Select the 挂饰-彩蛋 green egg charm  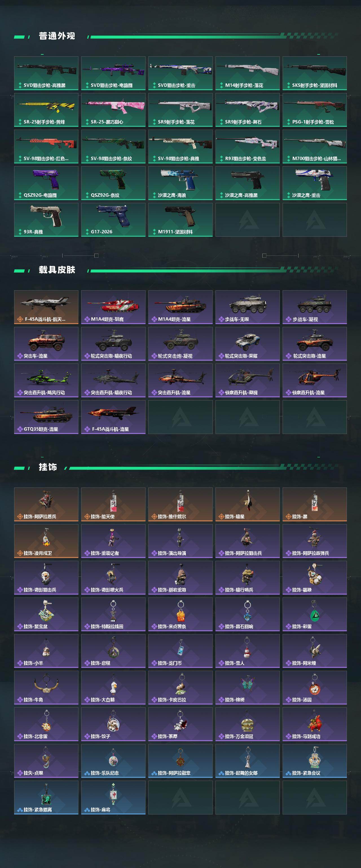click(x=314, y=614)
